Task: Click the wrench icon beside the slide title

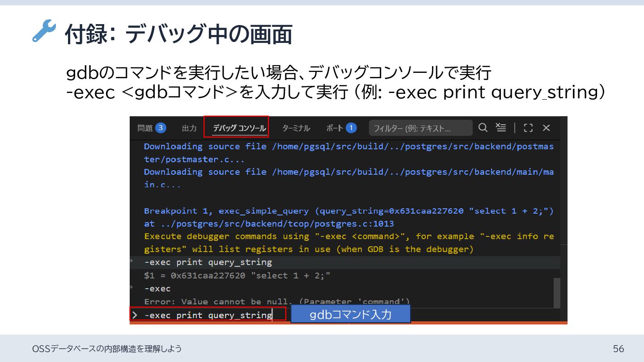Action: (44, 31)
